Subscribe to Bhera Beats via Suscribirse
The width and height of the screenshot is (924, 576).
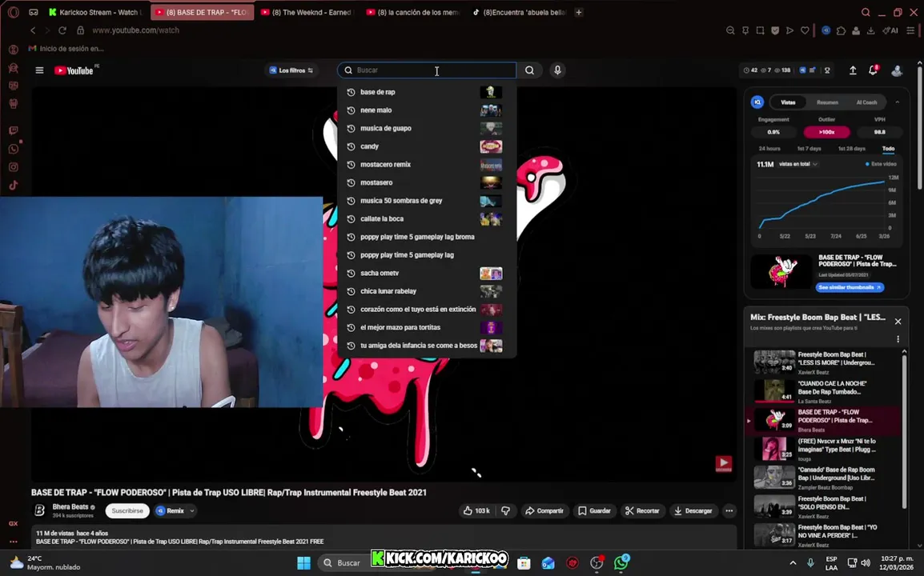click(127, 510)
